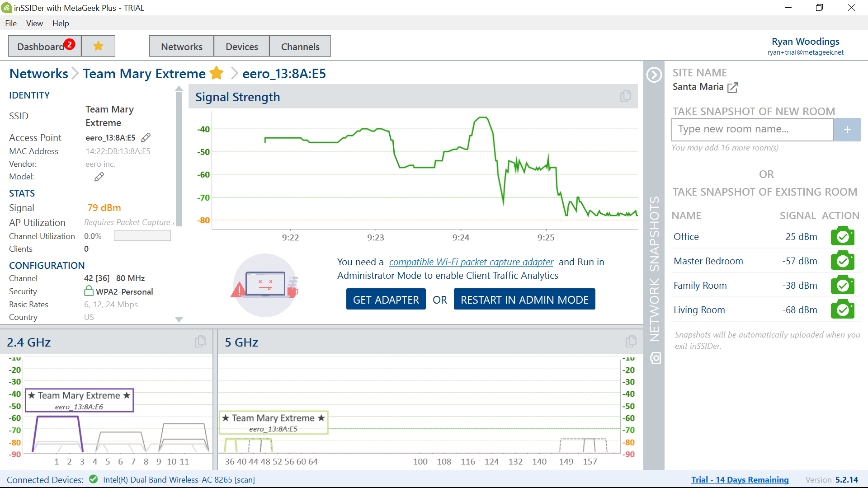Switch to the Channels tab
868x488 pixels.
click(300, 46)
